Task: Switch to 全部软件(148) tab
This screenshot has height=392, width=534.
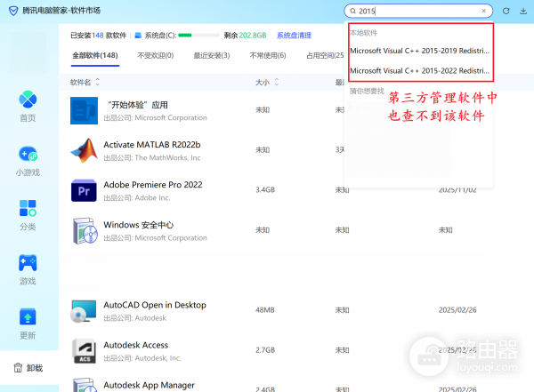Action: [95, 55]
